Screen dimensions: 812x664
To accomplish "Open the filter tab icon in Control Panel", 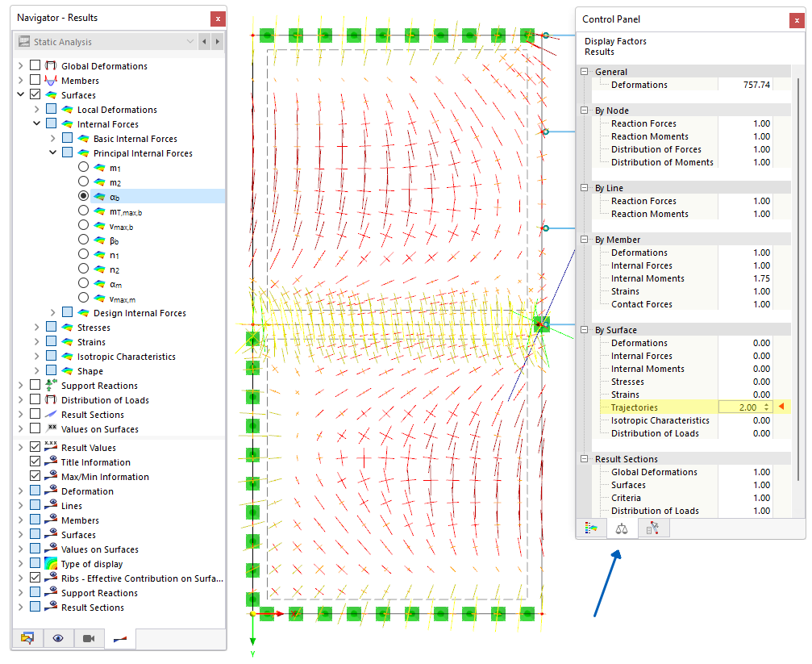I will click(x=652, y=528).
